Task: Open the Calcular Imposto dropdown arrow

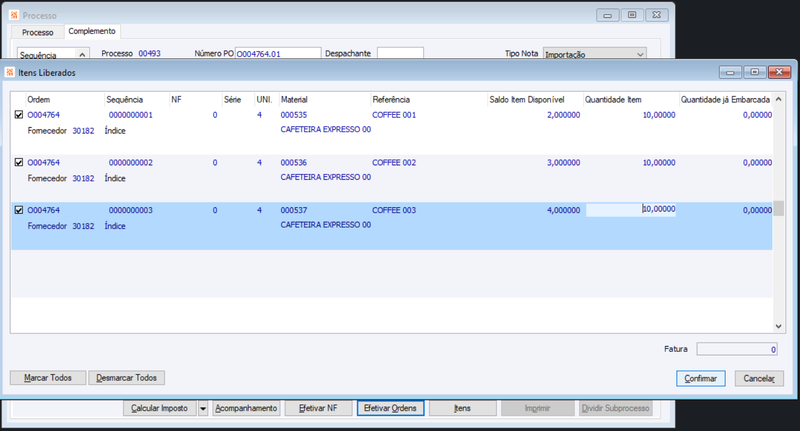Action: [x=203, y=408]
